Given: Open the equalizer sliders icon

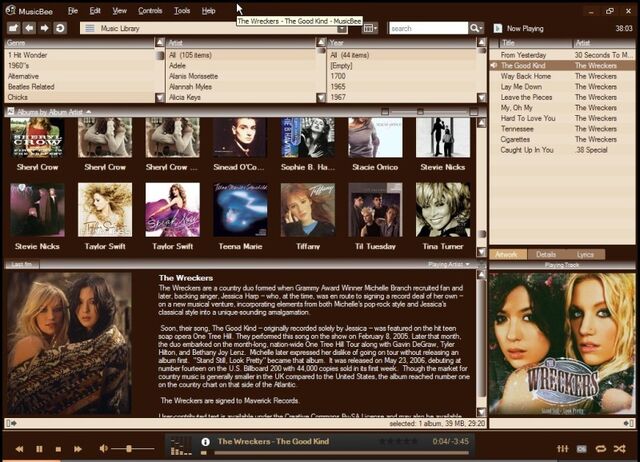Looking at the screenshot, I should 562,449.
